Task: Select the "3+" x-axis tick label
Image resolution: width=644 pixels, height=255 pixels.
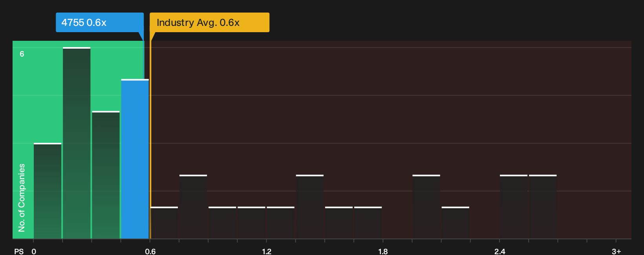Action: tap(616, 251)
